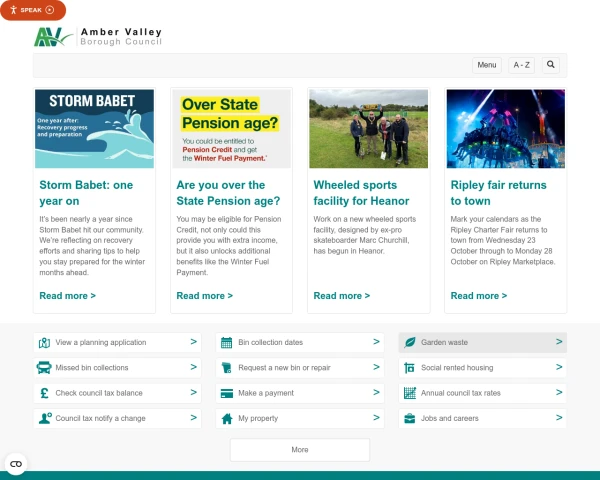Open the A - Z index
Viewport: 600px width, 480px height.
(521, 65)
